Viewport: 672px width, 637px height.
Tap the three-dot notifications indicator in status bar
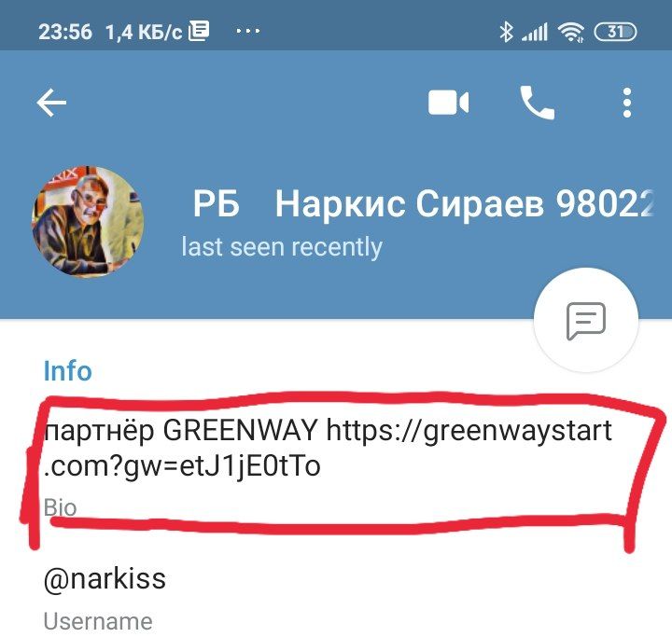(x=248, y=31)
